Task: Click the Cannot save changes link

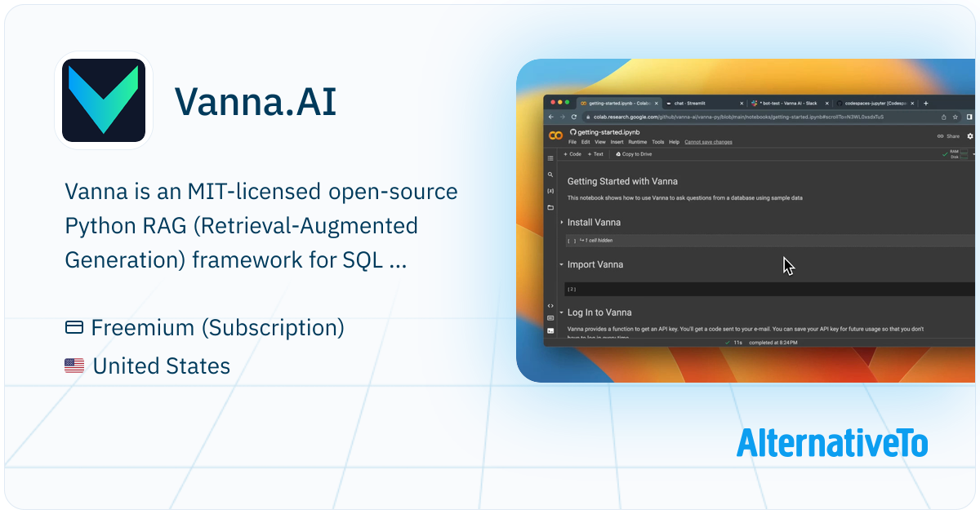Action: point(708,142)
